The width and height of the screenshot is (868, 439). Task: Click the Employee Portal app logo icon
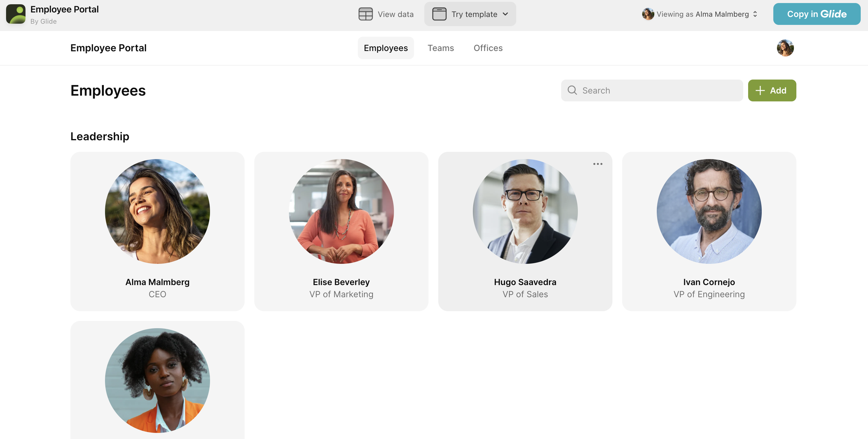[x=16, y=14]
